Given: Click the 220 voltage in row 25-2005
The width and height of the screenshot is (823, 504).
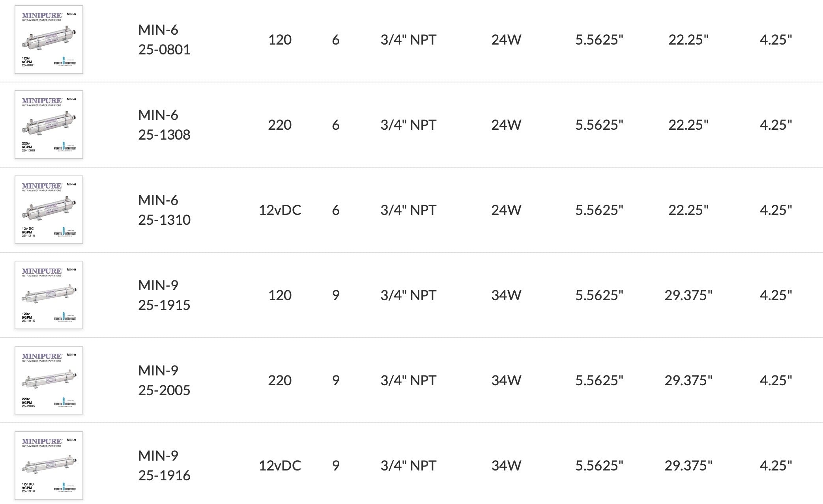Looking at the screenshot, I should point(280,380).
